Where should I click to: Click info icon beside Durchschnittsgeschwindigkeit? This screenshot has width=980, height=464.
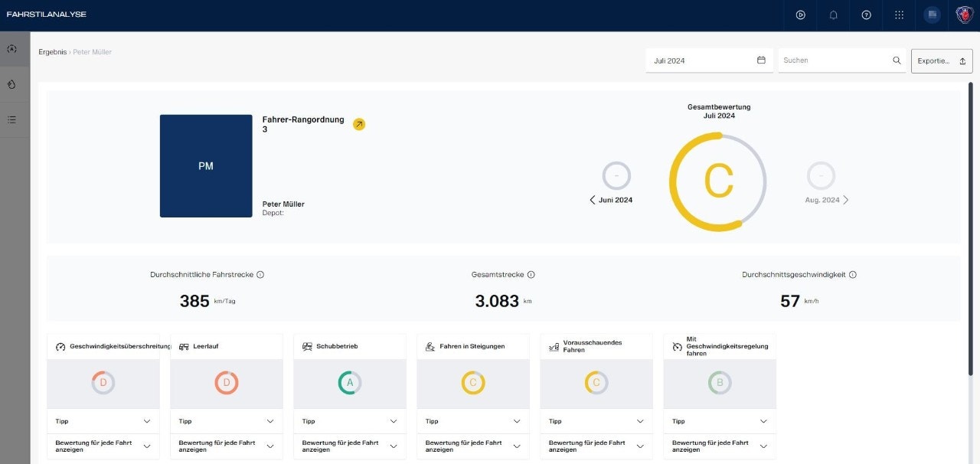[853, 275]
